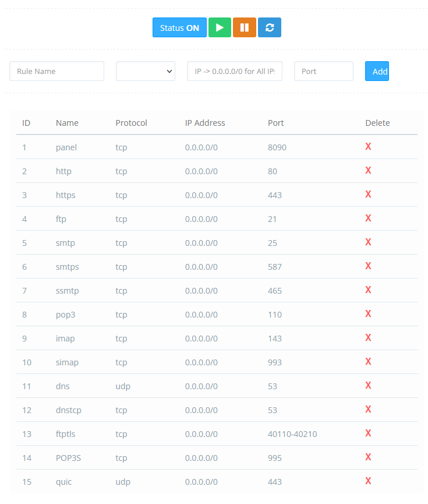This screenshot has height=504, width=428.
Task: Delete the https rule on port 443
Action: pyautogui.click(x=368, y=194)
